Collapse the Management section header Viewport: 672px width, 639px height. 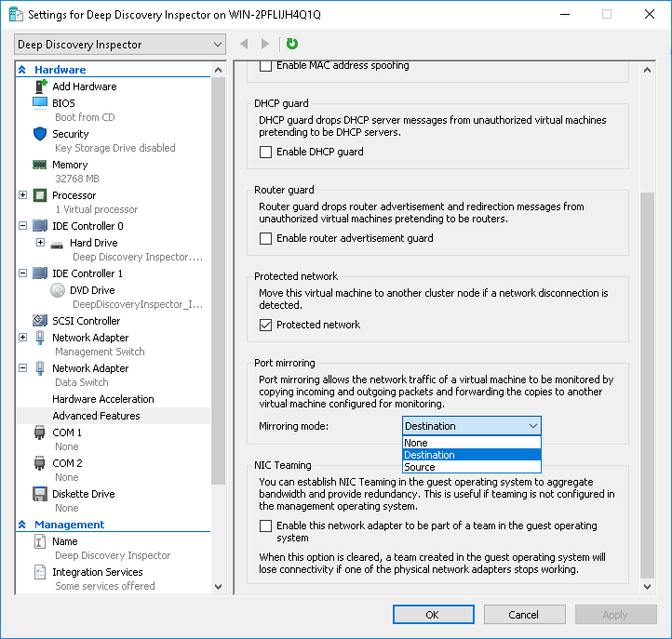(23, 525)
